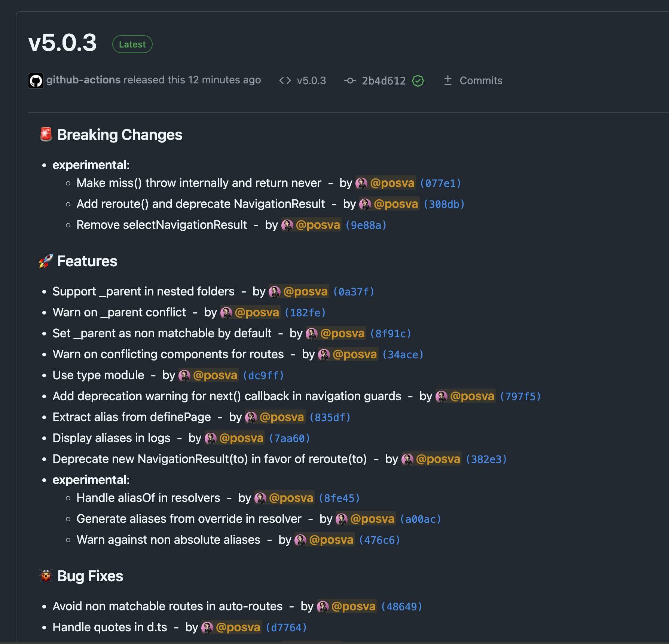Image resolution: width=669 pixels, height=644 pixels.
Task: Open commit 308db for reroute() addition
Action: pos(444,204)
